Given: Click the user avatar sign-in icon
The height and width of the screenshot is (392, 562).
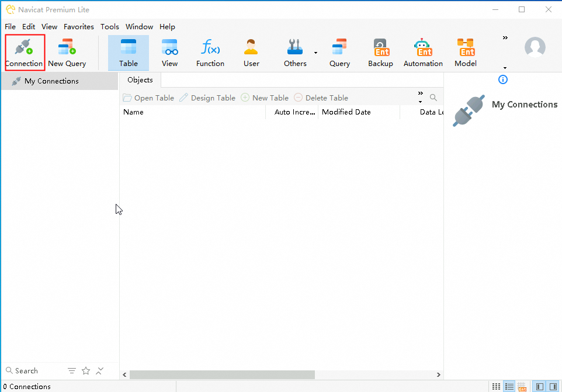Looking at the screenshot, I should [535, 47].
